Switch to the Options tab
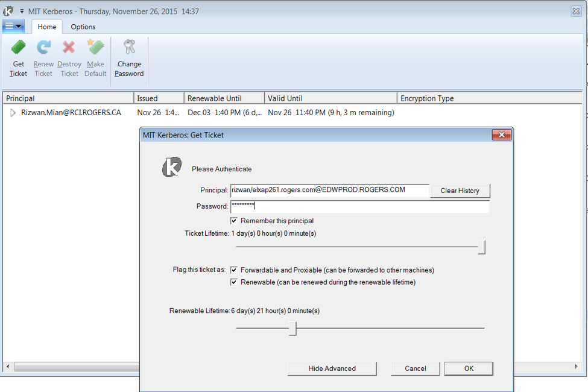Viewport: 588px width, 392px height. pos(83,27)
